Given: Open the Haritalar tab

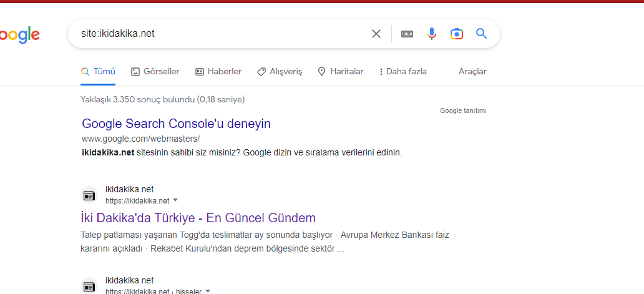Looking at the screenshot, I should (x=341, y=72).
